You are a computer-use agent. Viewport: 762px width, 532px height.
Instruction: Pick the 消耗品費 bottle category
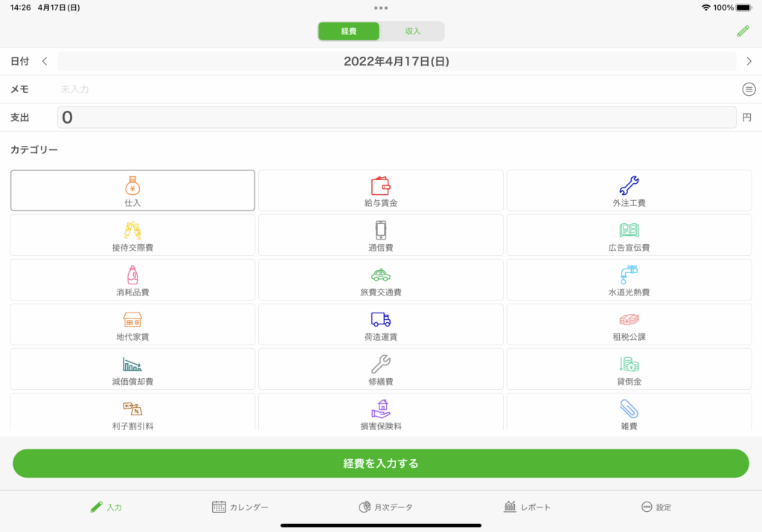click(x=132, y=280)
